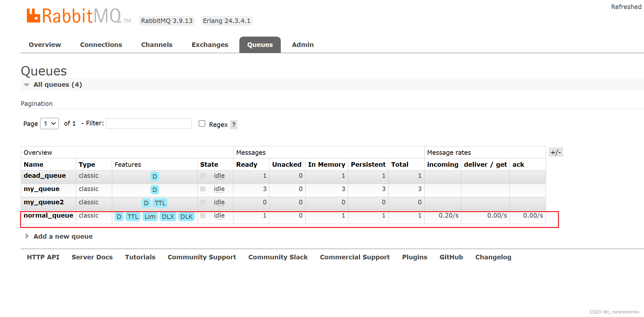Click the DLK badge on normal_queue

click(186, 216)
